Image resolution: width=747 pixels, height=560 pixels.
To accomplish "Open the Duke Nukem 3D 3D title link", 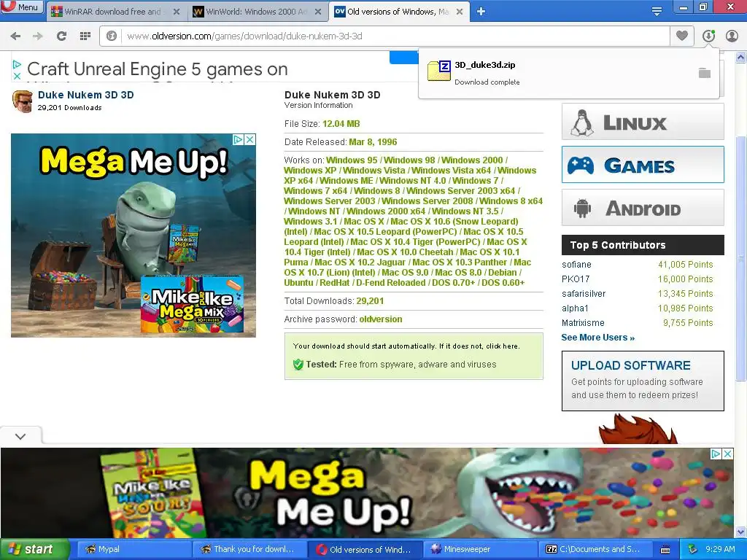I will click(86, 95).
